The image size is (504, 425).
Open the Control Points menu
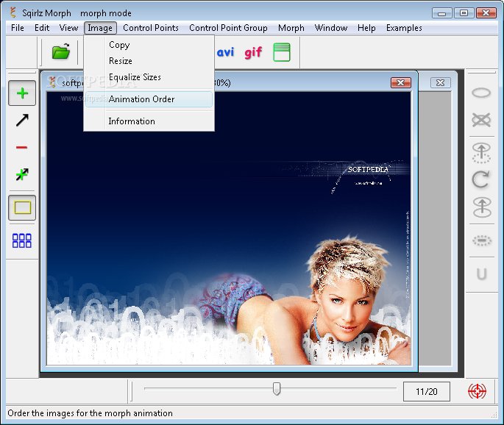click(150, 28)
